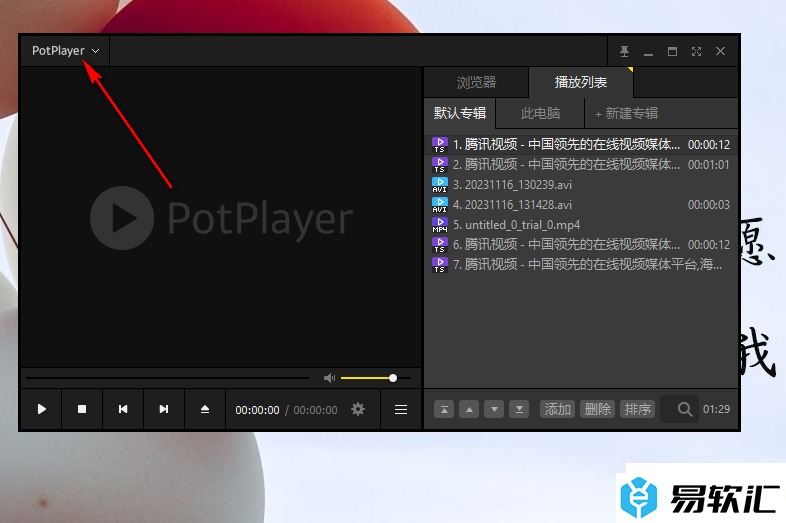Screen dimensions: 786x523
Task: Open file with the eject button
Action: coord(205,409)
